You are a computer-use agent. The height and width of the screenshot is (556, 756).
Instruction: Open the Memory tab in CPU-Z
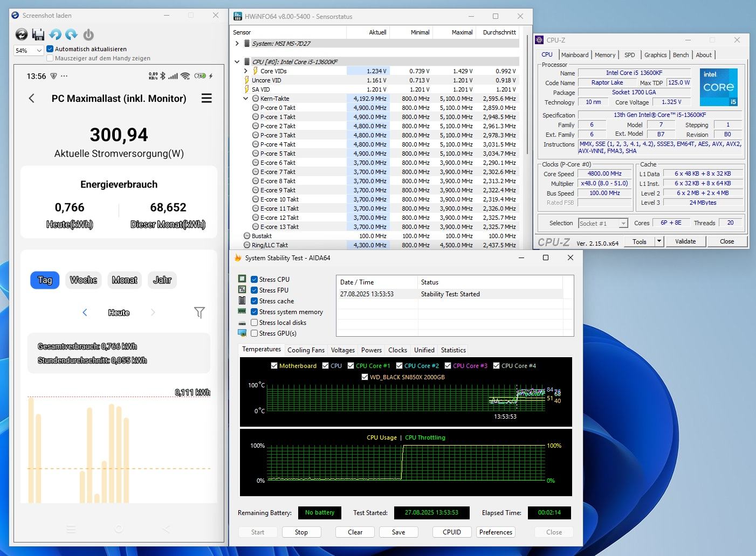click(604, 55)
